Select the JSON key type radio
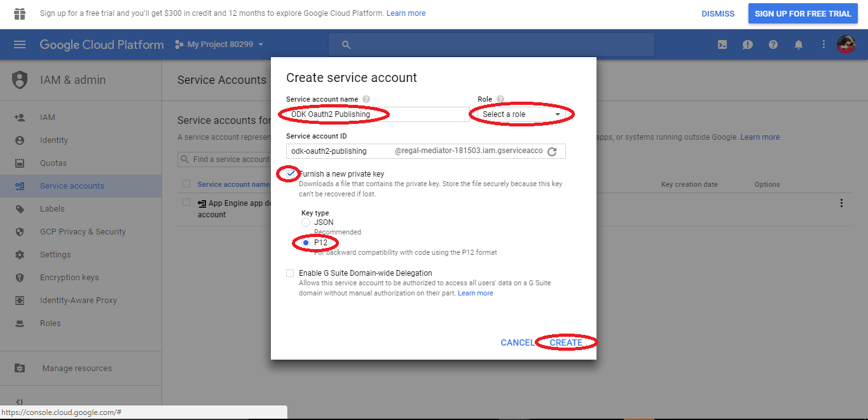Screen dimensions: 868x420 coord(306,222)
